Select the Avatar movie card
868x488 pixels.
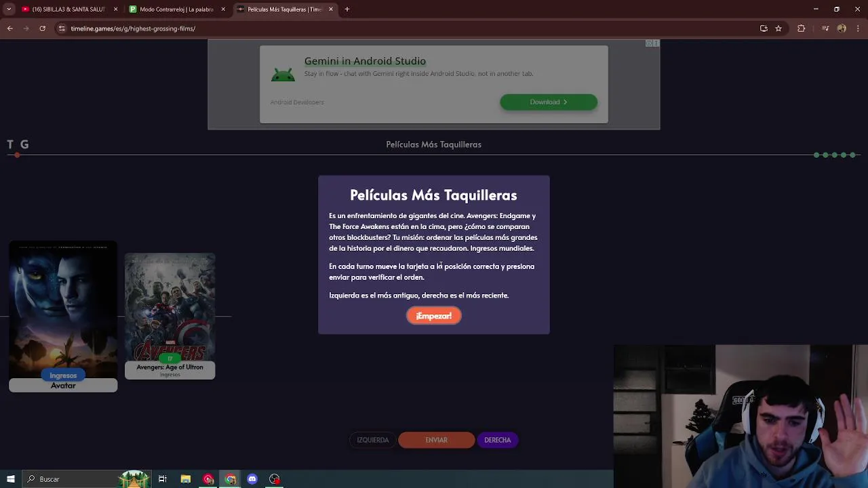pos(63,317)
